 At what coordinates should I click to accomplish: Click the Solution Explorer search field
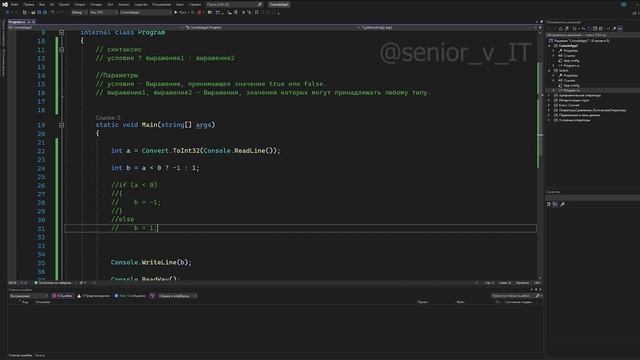592,35
